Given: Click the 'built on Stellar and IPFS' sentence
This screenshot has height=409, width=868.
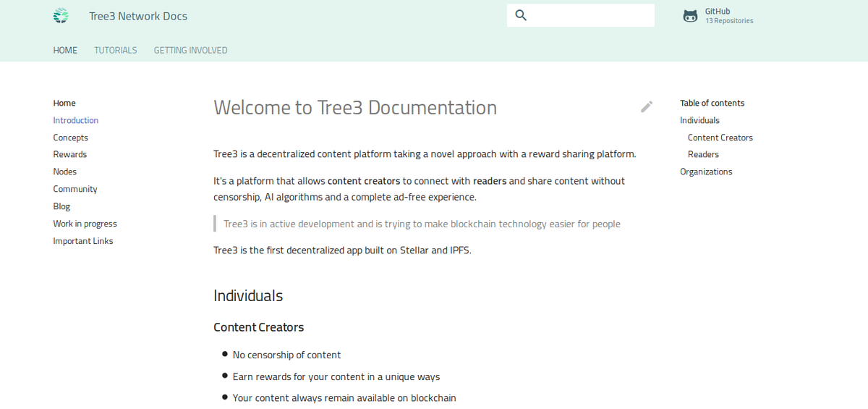Looking at the screenshot, I should (342, 250).
